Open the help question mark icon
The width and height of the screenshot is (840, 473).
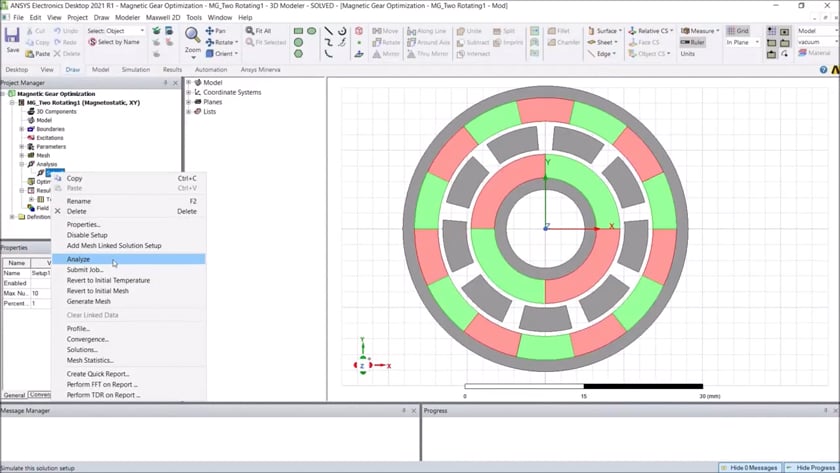823,70
